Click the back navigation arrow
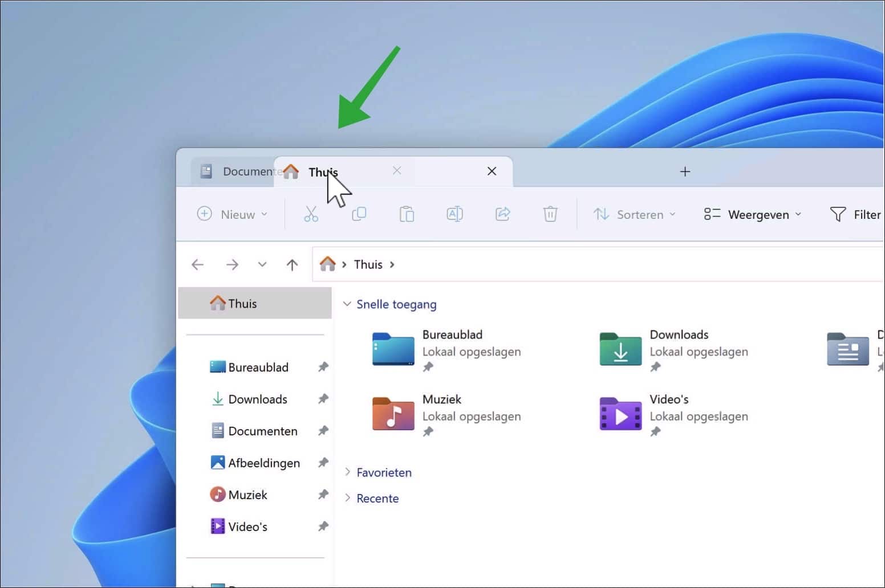 197,264
